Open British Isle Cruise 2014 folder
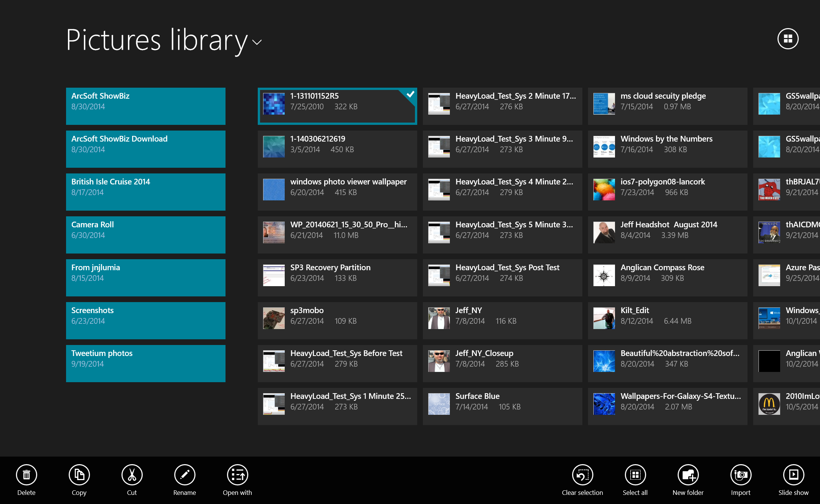Viewport: 820px width, 504px height. (x=146, y=192)
